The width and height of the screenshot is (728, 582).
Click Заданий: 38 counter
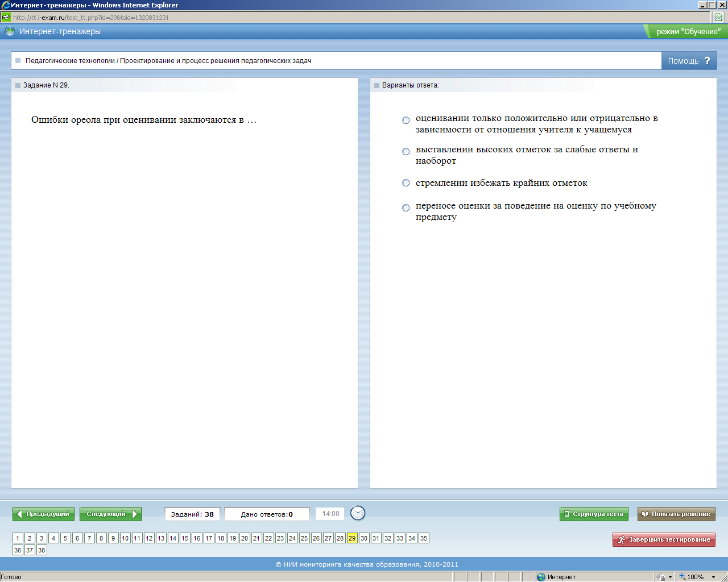[192, 514]
